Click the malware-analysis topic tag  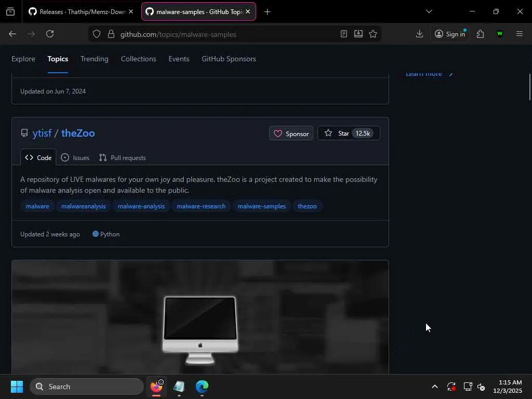tap(141, 206)
